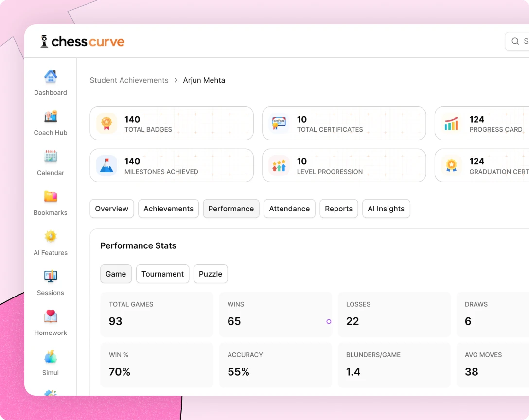Go back to Student Achievements breadcrumb
This screenshot has height=420, width=529.
(129, 80)
